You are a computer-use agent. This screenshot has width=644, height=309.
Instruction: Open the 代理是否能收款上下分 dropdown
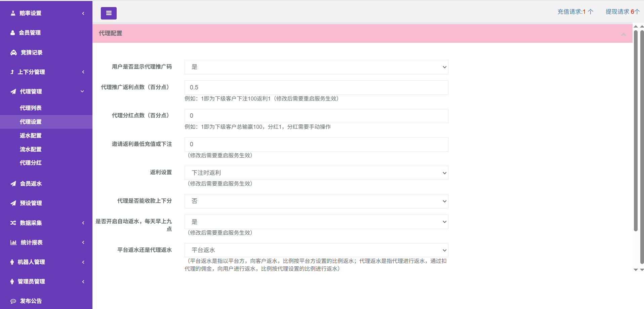click(x=316, y=201)
